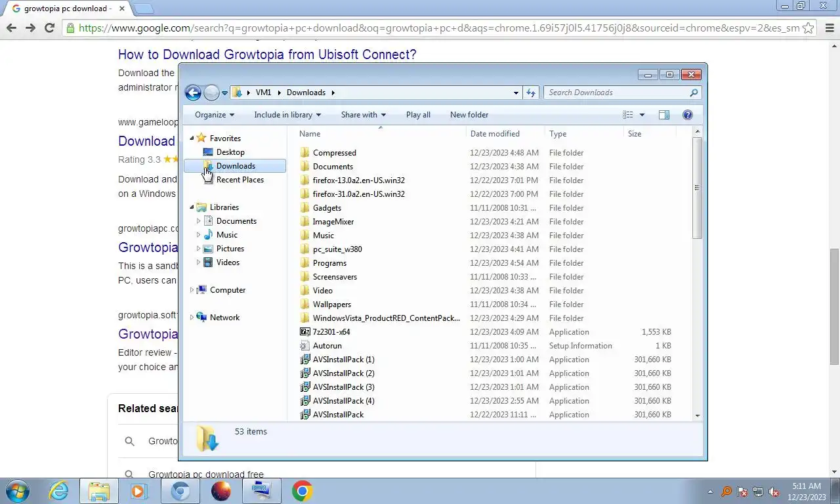840x504 pixels.
Task: Click the magnifier icon in Search Downloads
Action: pyautogui.click(x=694, y=93)
